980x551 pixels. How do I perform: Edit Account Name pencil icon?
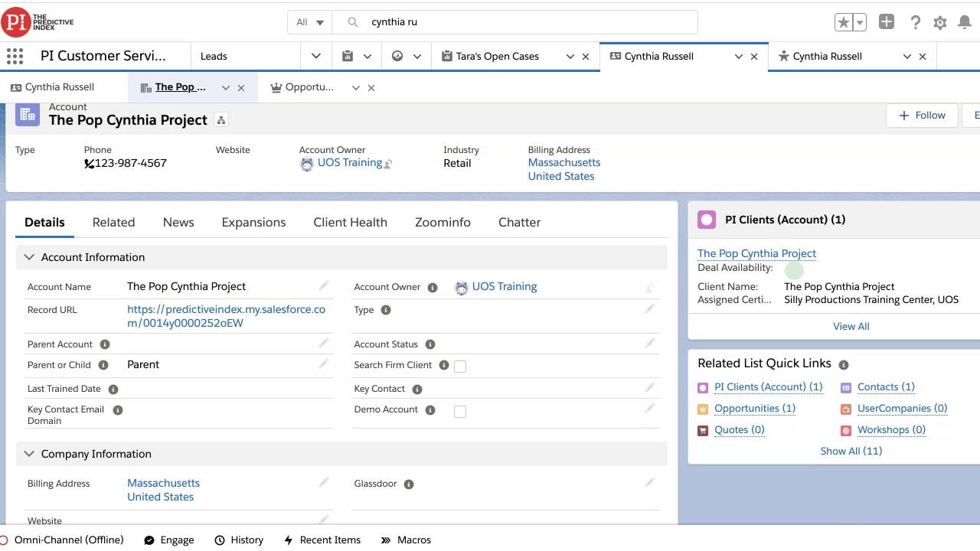(x=324, y=286)
